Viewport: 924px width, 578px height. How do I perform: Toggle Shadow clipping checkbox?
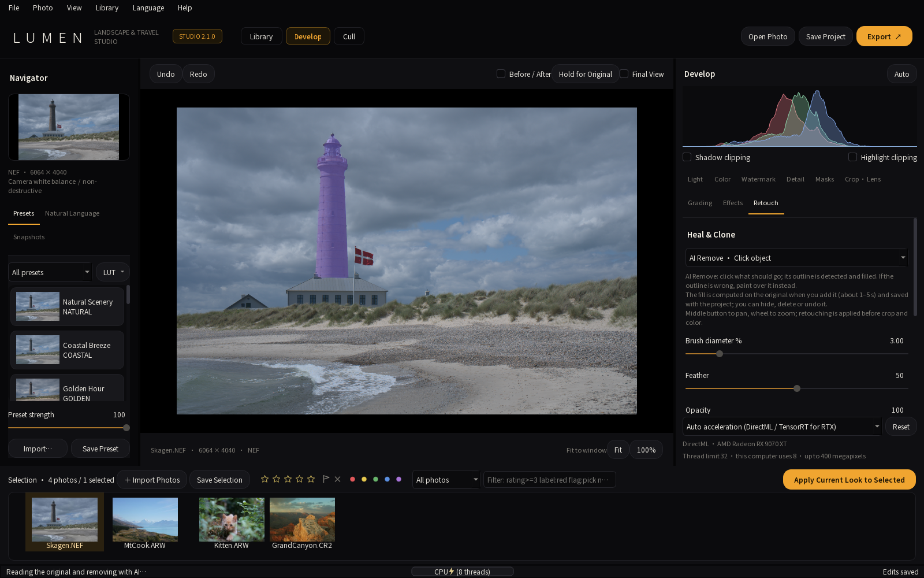point(687,157)
